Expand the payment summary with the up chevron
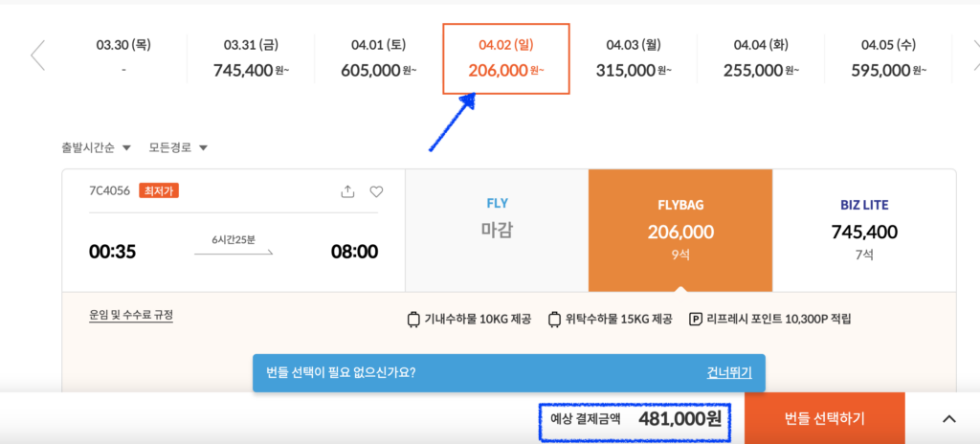 pos(948,419)
